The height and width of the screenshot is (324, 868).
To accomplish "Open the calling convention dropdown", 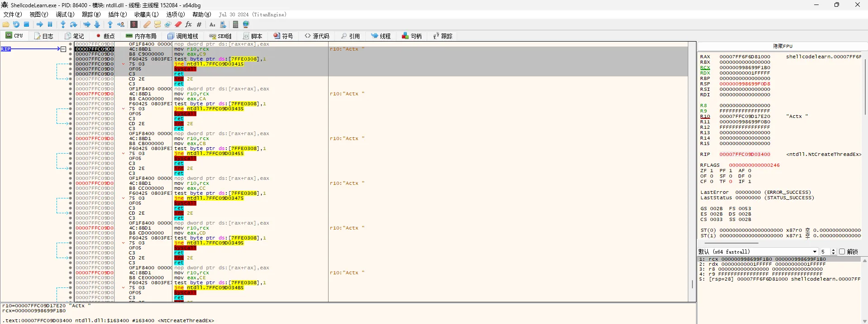I will point(815,252).
